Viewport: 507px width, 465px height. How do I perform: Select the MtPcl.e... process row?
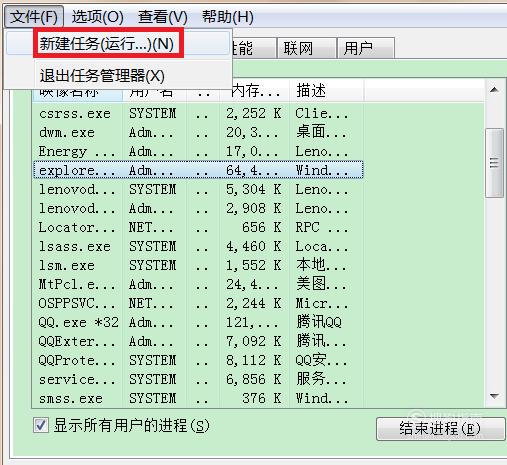pyautogui.click(x=198, y=285)
